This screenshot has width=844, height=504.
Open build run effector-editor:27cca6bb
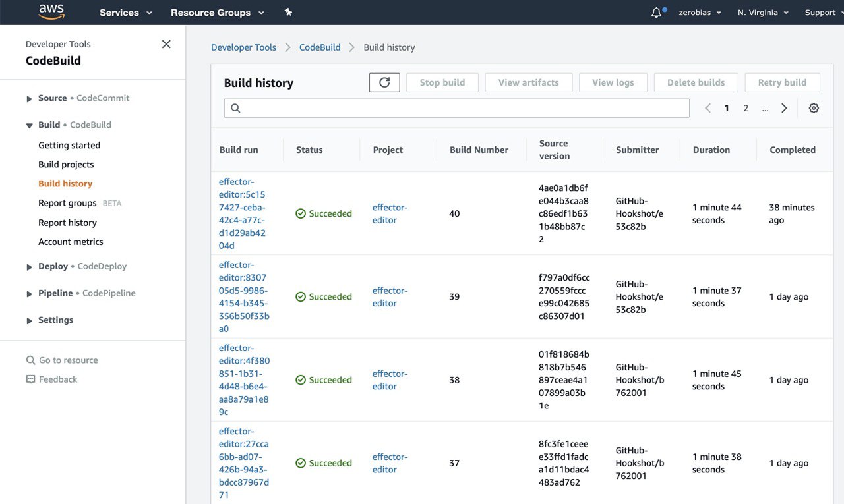(244, 463)
